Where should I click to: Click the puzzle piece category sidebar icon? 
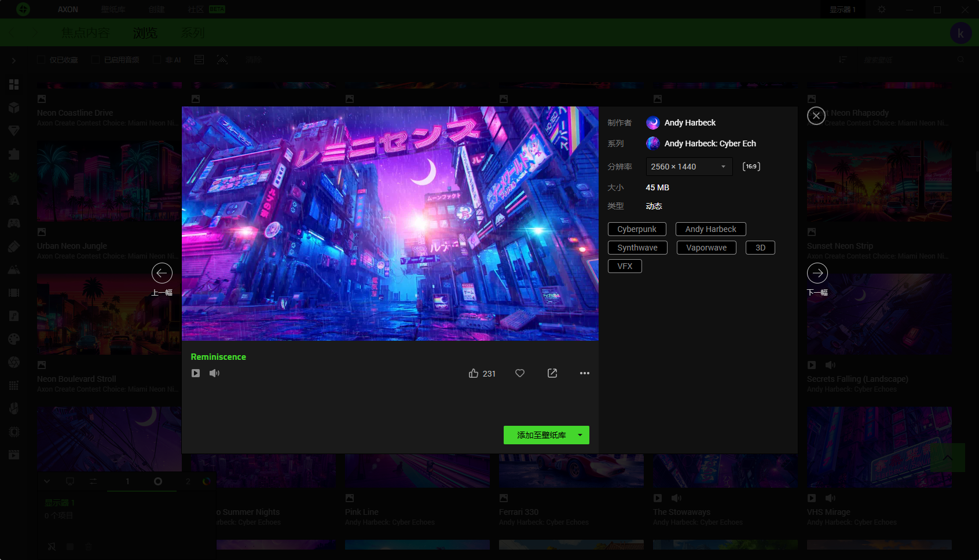click(x=14, y=154)
